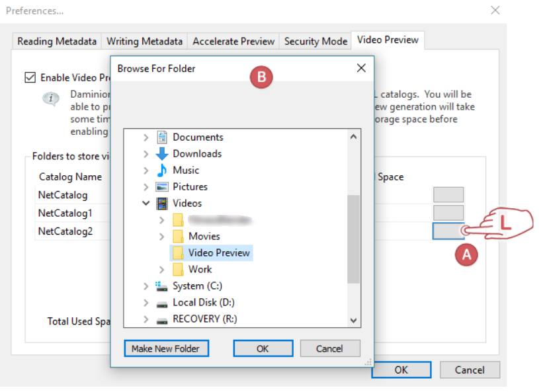Image resolution: width=539 pixels, height=392 pixels.
Task: Toggle the Enable Video Preview checkbox
Action: tap(30, 77)
